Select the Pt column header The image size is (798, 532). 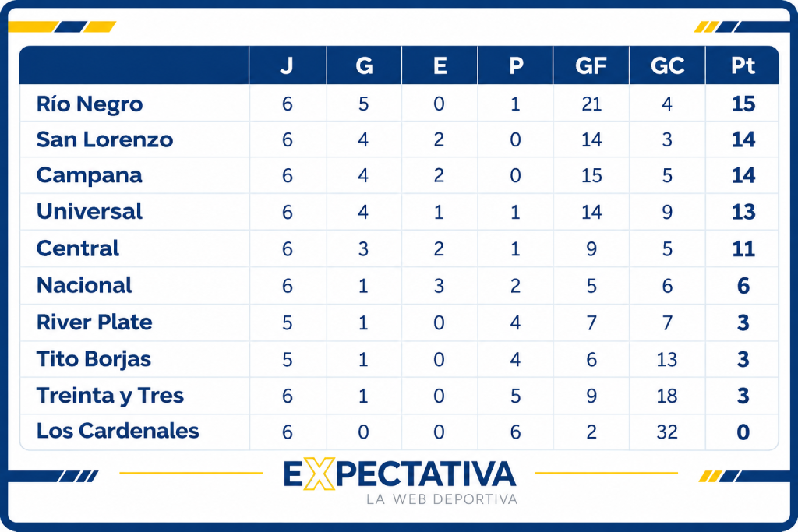coord(743,65)
